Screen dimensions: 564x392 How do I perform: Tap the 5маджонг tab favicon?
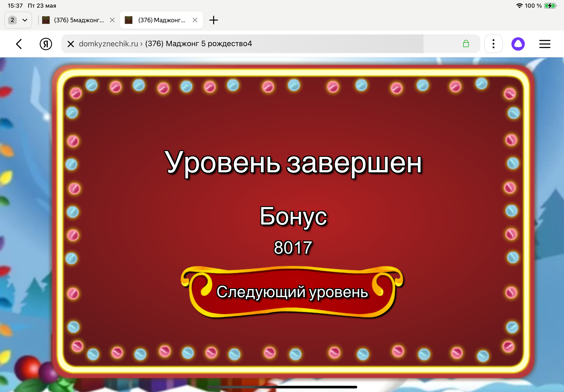tap(46, 20)
